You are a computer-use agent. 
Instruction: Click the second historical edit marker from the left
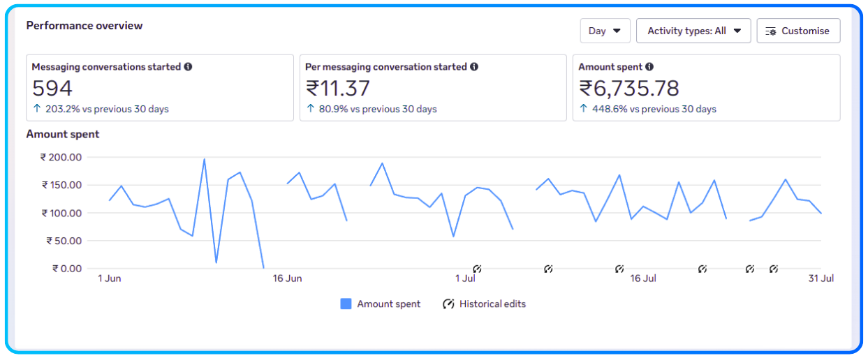pyautogui.click(x=548, y=269)
